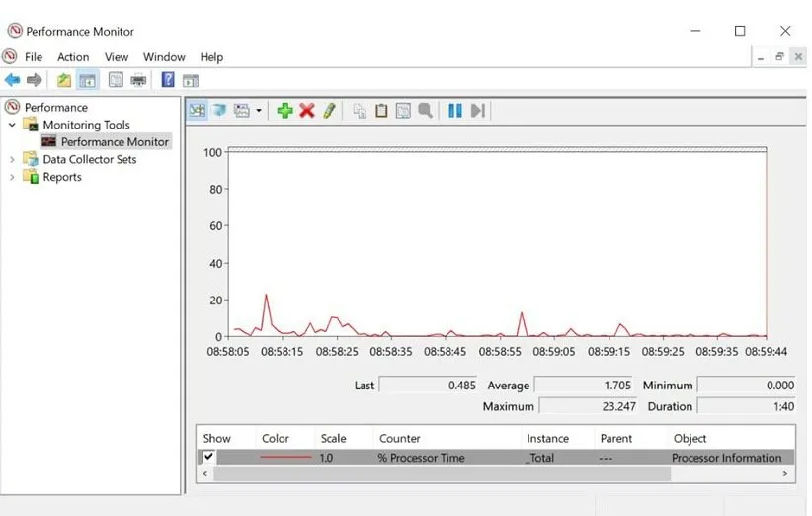Screen dimensions: 812x516
Task: Paste counter list using clipboard icon
Action: (x=381, y=111)
